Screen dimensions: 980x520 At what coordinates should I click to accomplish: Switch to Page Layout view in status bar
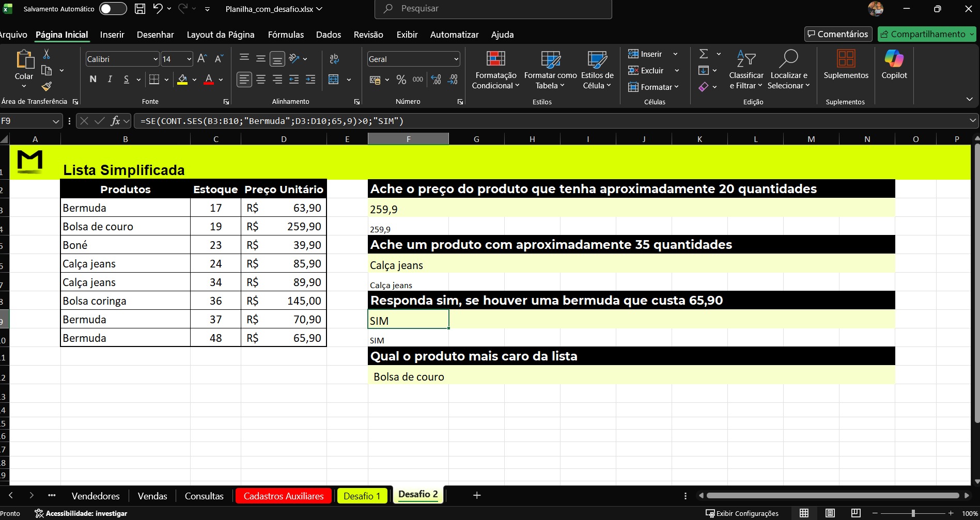(830, 513)
